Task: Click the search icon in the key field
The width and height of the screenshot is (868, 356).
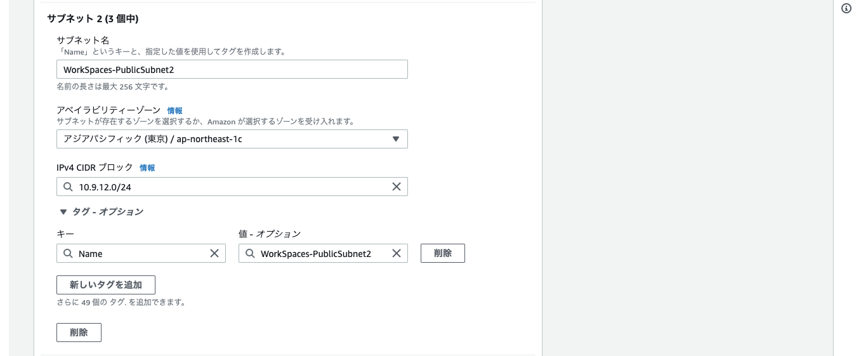Action: click(x=68, y=253)
